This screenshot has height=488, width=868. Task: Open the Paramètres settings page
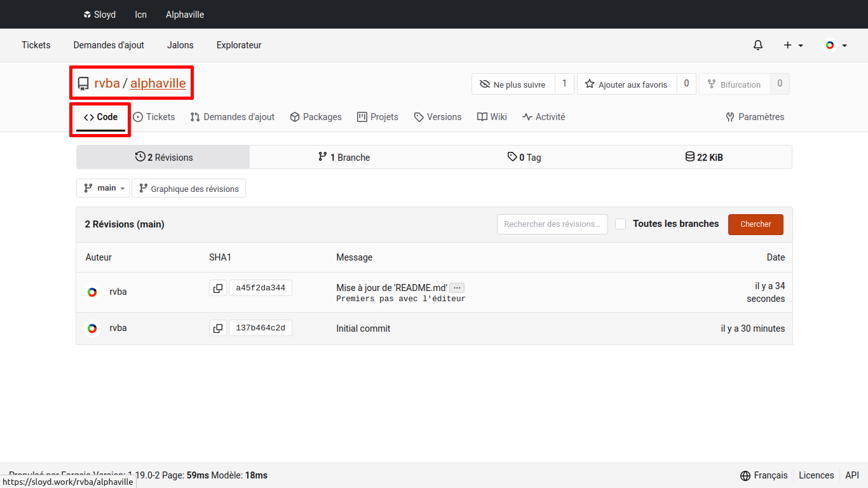click(755, 117)
